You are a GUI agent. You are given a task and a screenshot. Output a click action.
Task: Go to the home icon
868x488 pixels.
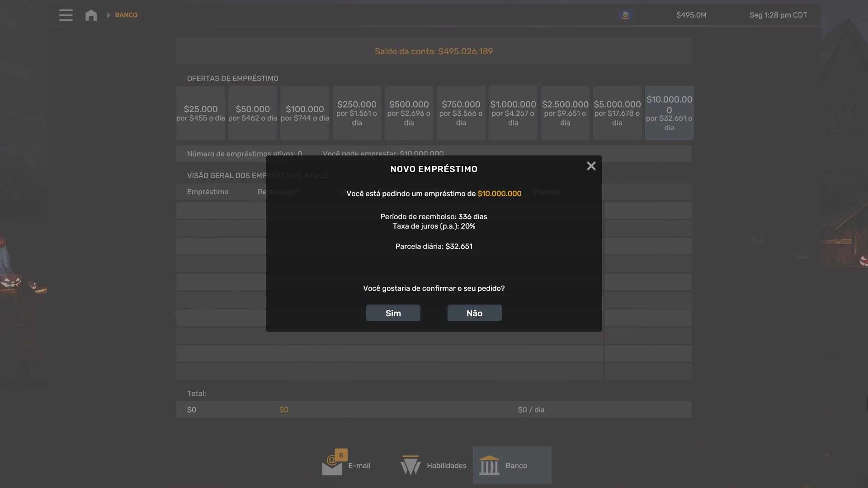pyautogui.click(x=91, y=15)
